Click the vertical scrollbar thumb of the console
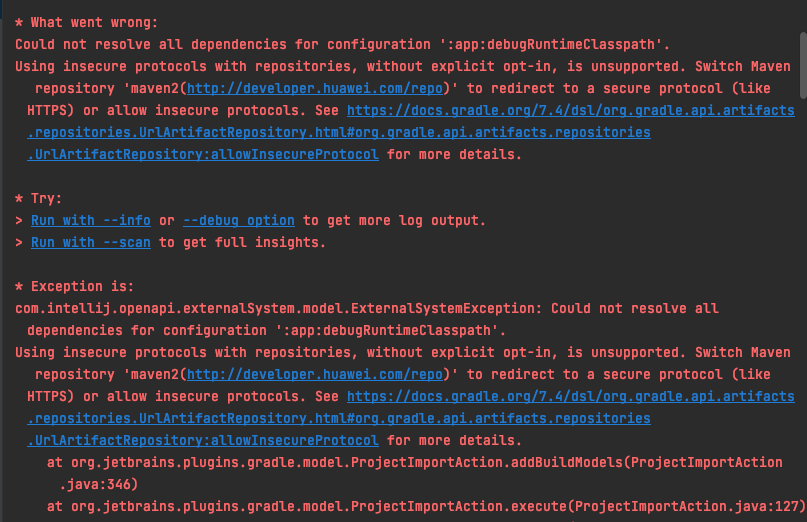Viewport: 807px width, 522px height. [803, 65]
